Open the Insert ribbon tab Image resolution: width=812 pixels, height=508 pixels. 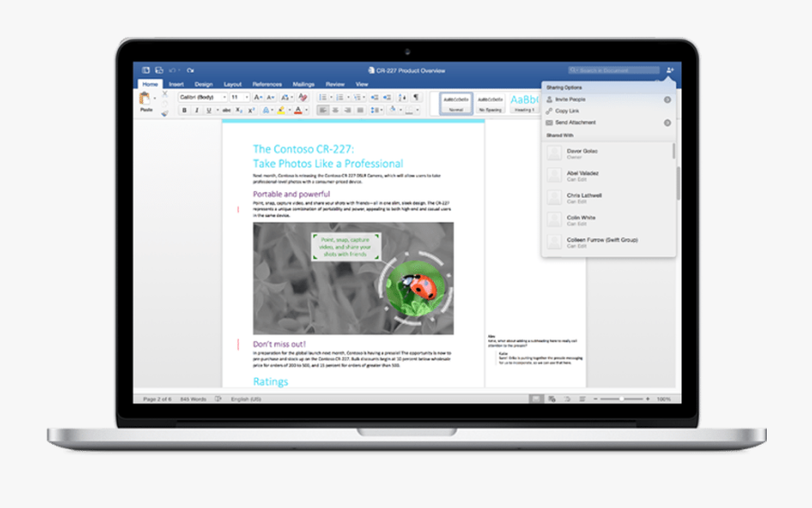click(x=176, y=84)
